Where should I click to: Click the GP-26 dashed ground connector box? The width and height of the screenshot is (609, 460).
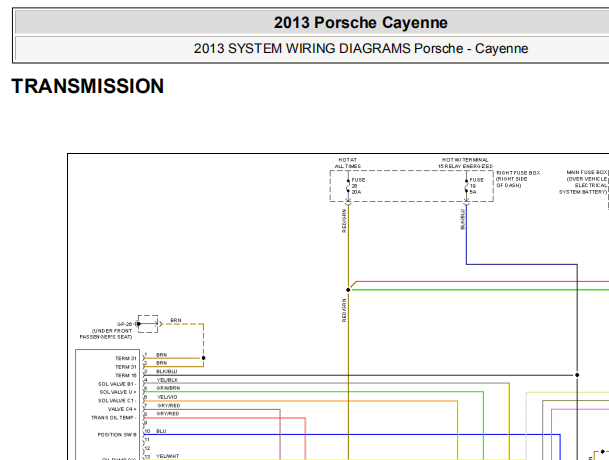148,324
